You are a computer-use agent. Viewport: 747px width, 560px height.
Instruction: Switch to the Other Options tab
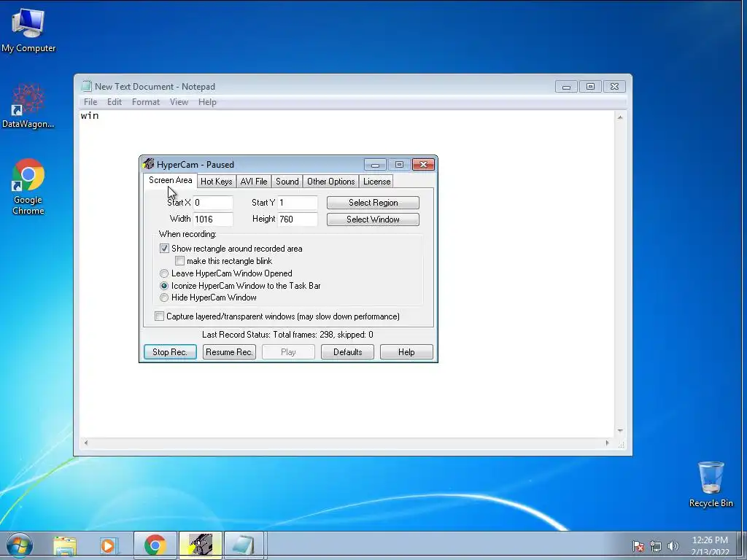click(330, 182)
